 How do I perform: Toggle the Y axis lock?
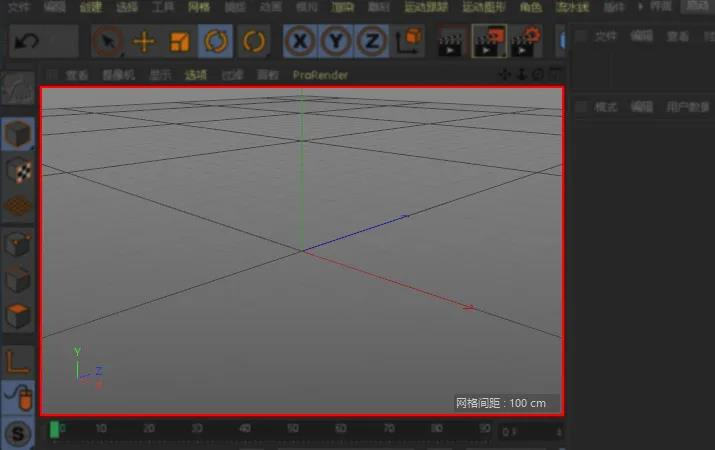(x=336, y=41)
